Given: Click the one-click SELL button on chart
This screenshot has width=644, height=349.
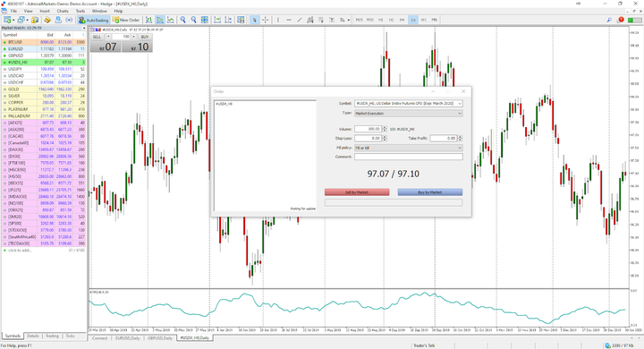Looking at the screenshot, I should tap(97, 37).
